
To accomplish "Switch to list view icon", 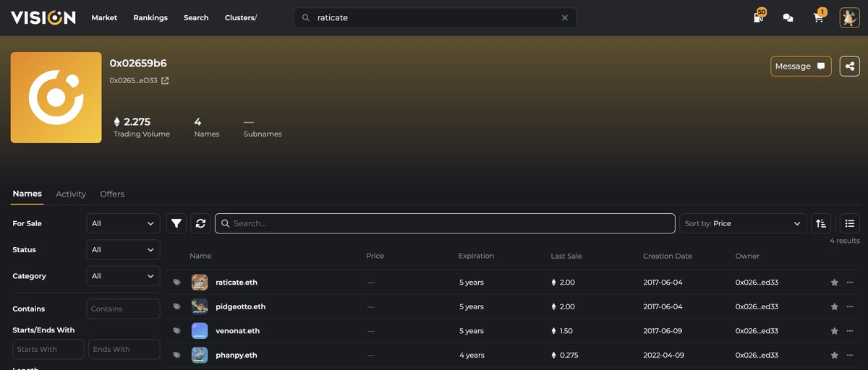I will coord(850,223).
